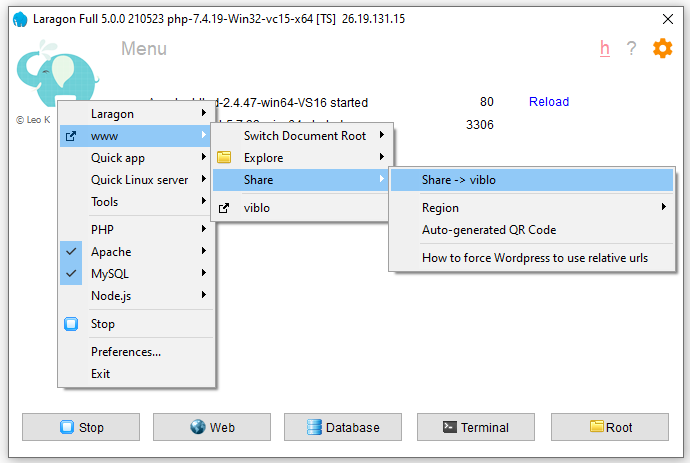Select Share -> viblo menu entry
This screenshot has height=463, width=690.
pyautogui.click(x=532, y=180)
